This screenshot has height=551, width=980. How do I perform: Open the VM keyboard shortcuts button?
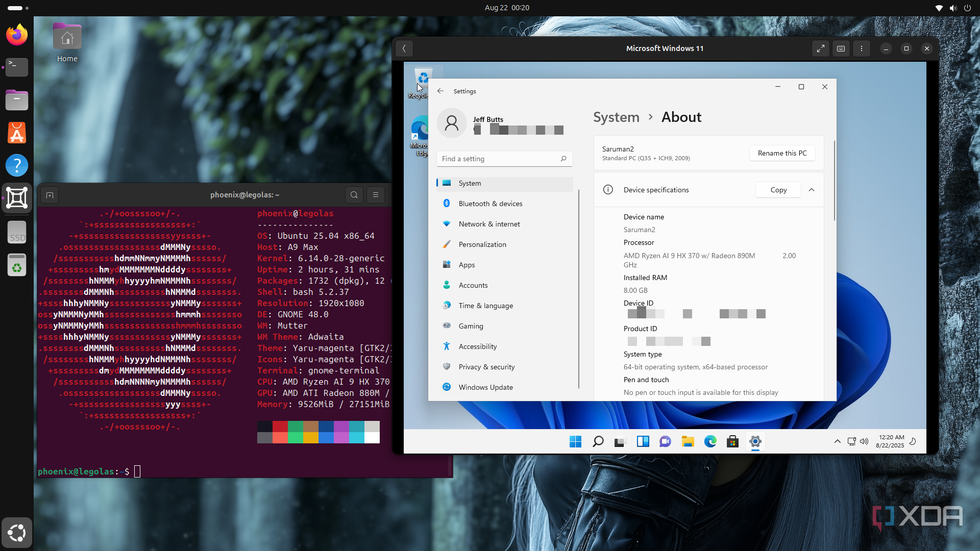[841, 48]
